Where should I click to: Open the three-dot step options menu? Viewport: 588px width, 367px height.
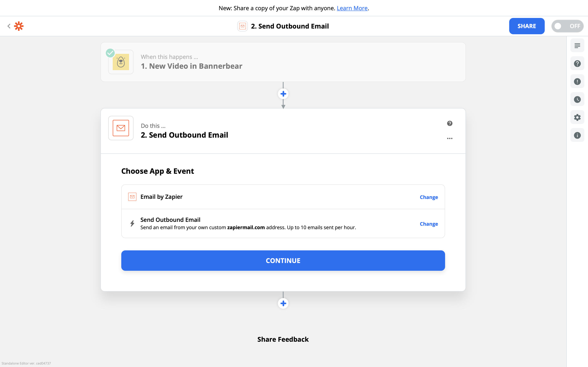coord(450,138)
